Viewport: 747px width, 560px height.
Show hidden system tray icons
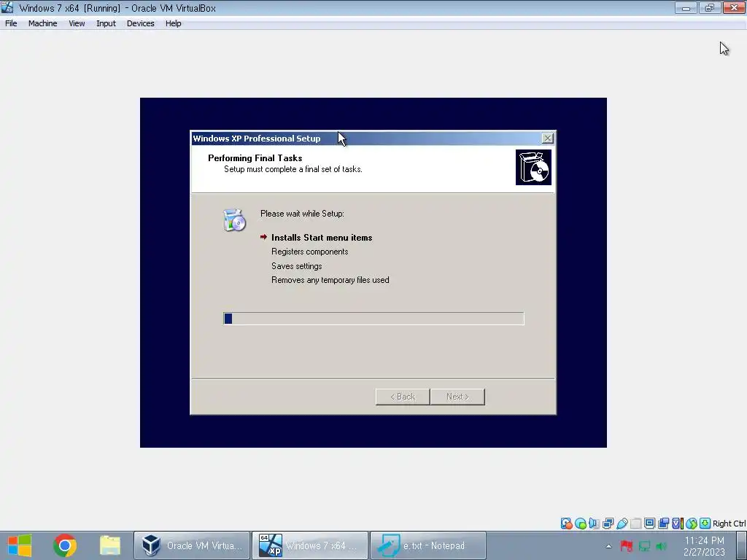608,546
